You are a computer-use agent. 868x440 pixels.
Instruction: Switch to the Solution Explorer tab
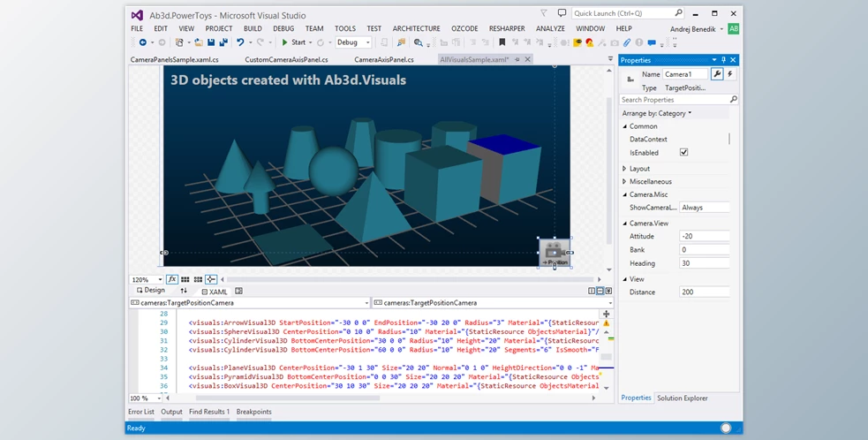tap(682, 398)
